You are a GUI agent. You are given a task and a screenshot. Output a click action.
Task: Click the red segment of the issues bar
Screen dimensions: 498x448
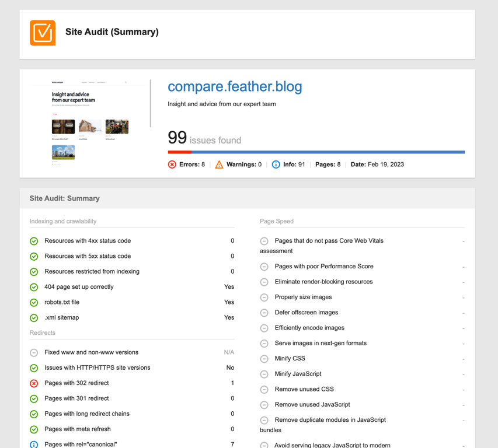pos(179,152)
